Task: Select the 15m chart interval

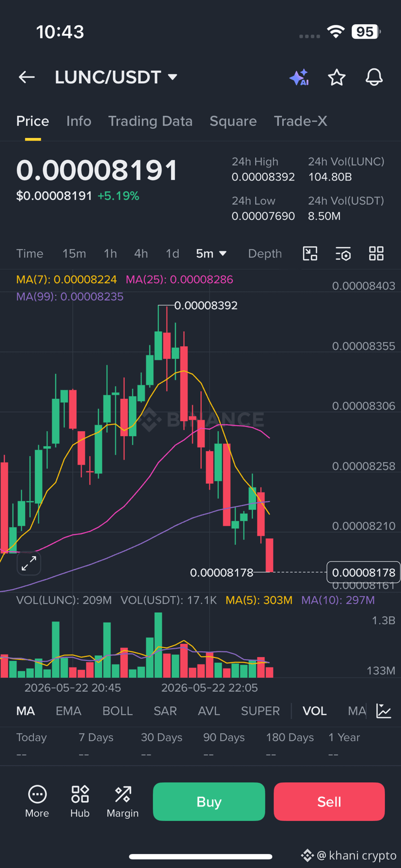Action: coord(74,253)
